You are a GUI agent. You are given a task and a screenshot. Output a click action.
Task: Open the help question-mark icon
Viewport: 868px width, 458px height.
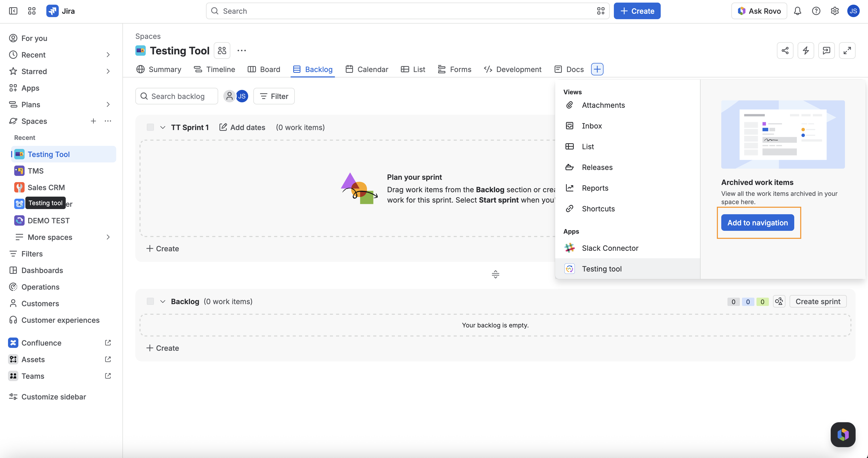pyautogui.click(x=816, y=11)
